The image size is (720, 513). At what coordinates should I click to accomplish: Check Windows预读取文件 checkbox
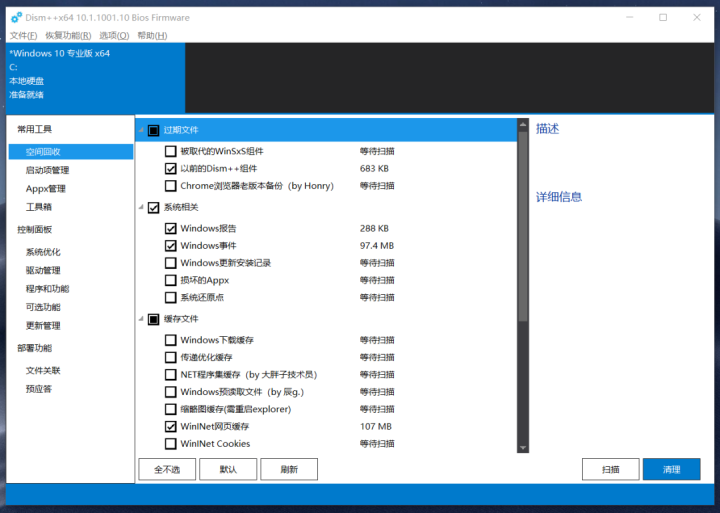tap(170, 392)
